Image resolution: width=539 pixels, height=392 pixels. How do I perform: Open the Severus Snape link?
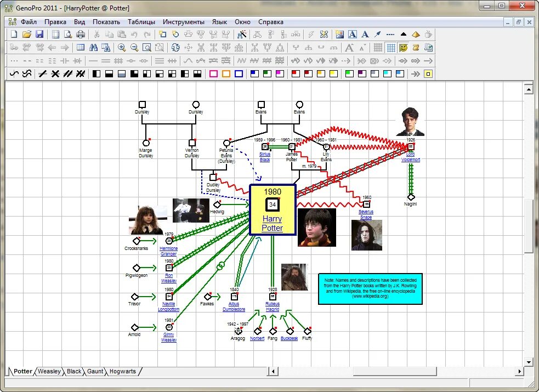[x=366, y=214]
